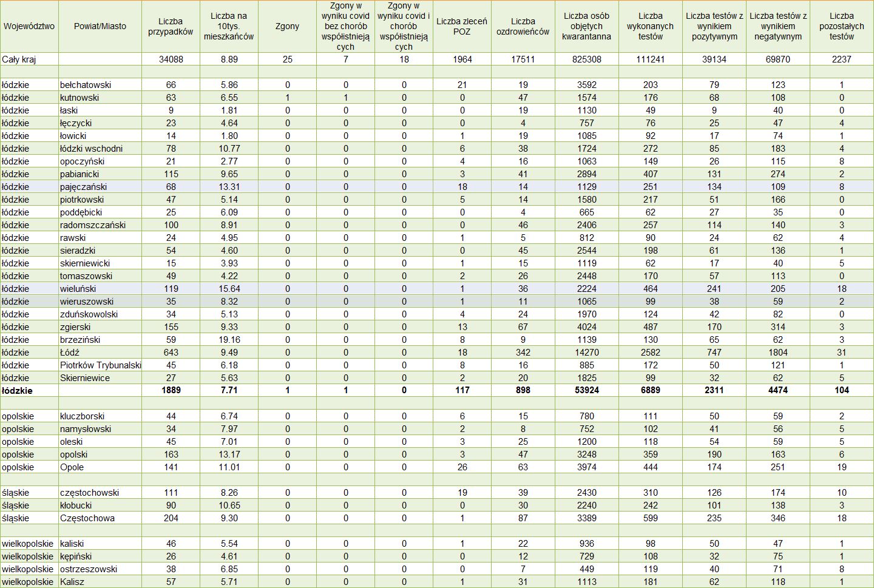
Task: Select the 'wieruszowski' cell
Action: click(100, 302)
